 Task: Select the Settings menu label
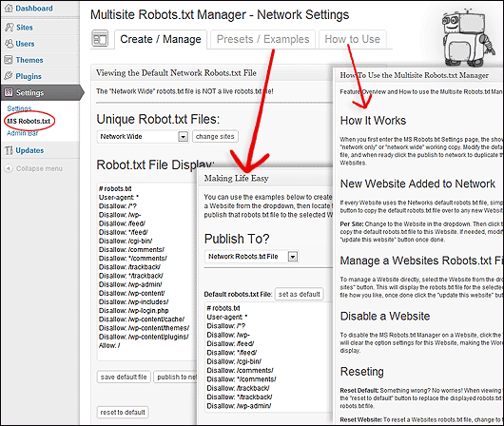coord(29,92)
